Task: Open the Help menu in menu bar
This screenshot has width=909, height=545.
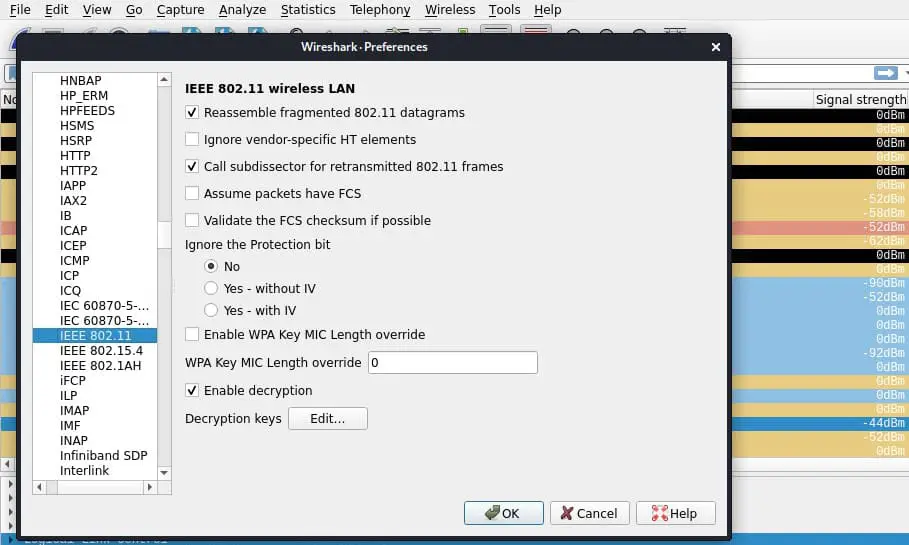Action: (x=548, y=10)
